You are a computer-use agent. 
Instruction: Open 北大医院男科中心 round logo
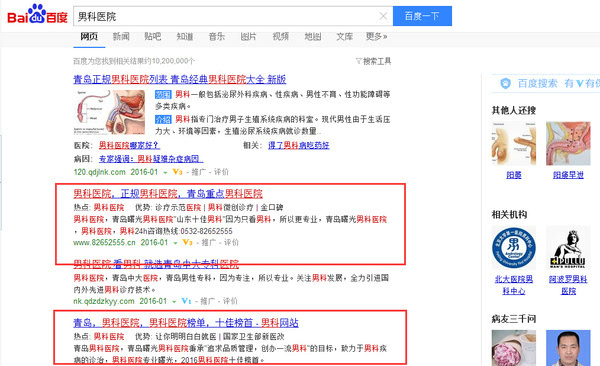[x=514, y=248]
